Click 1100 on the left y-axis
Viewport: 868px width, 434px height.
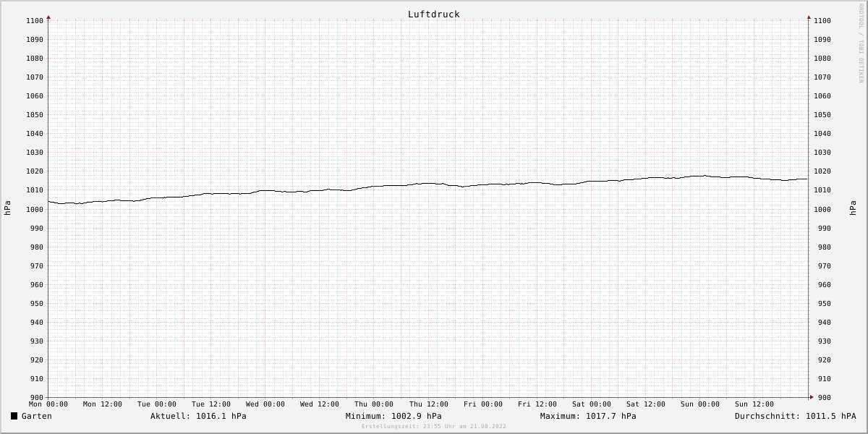[x=35, y=21]
